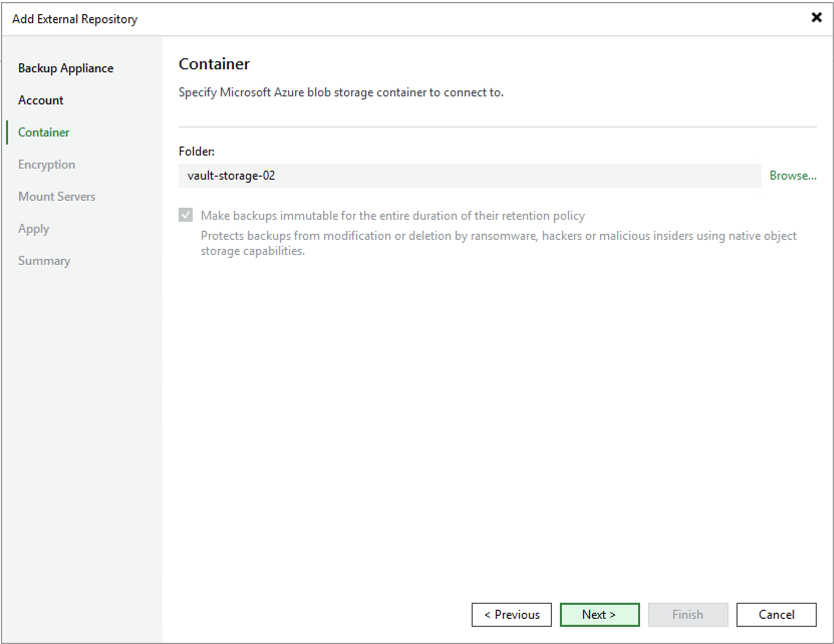
Task: Click the 'Folder:' label
Action: pos(196,151)
